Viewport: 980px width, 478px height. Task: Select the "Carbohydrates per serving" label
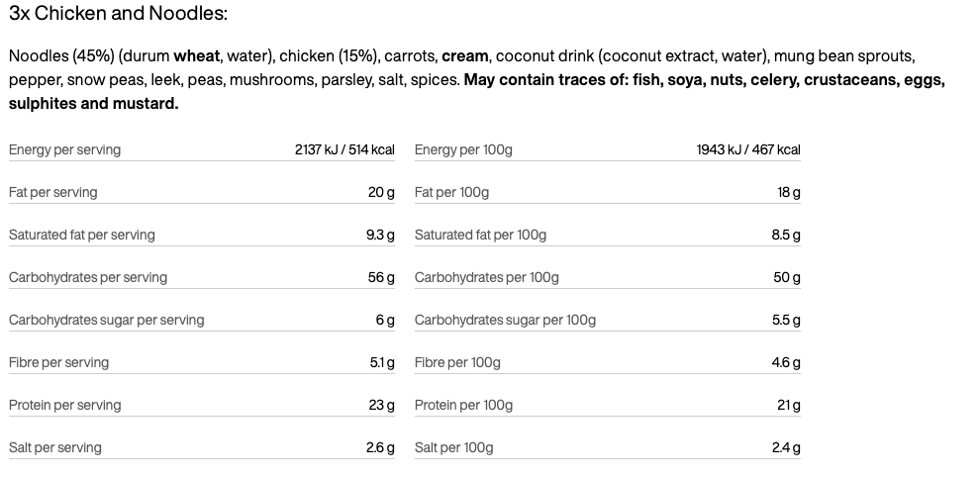88,278
